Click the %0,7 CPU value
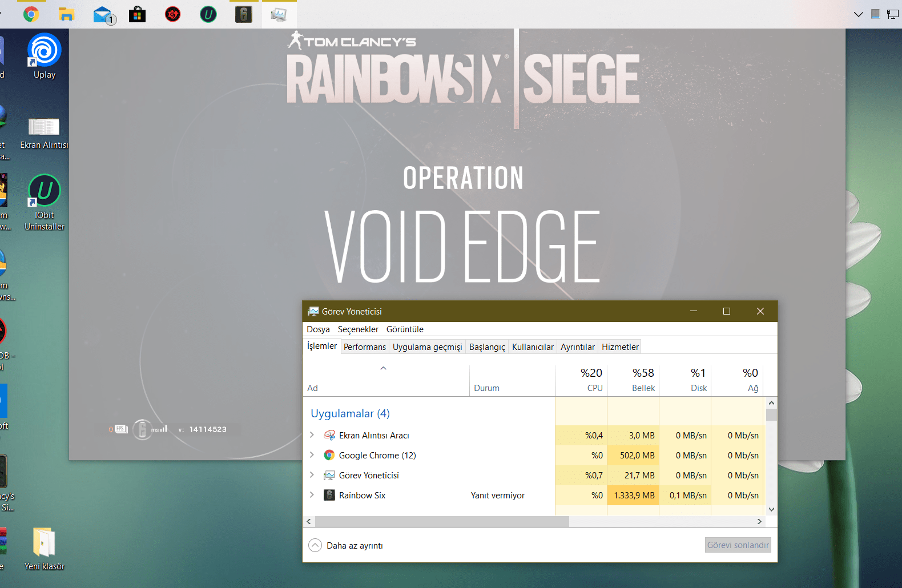This screenshot has width=902, height=588. click(594, 476)
